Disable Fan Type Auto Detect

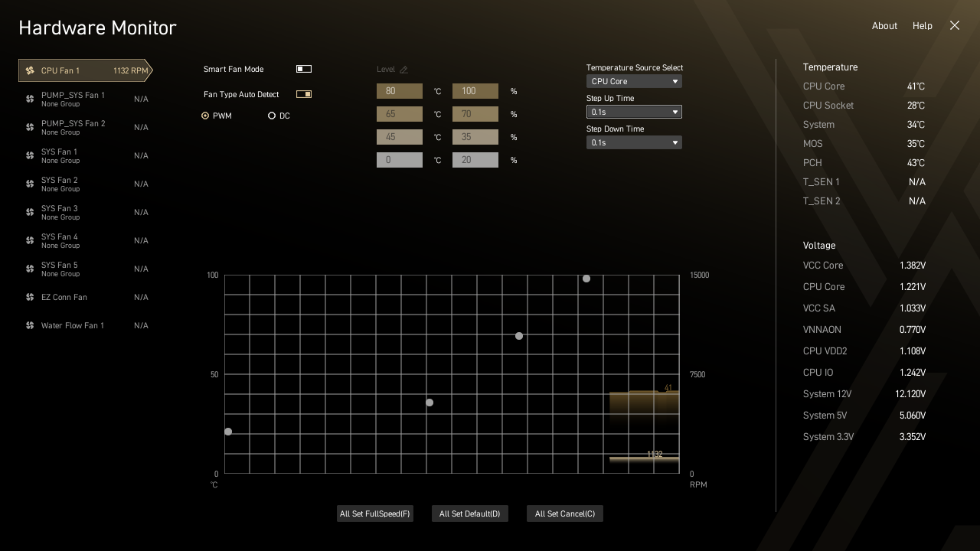coord(303,93)
